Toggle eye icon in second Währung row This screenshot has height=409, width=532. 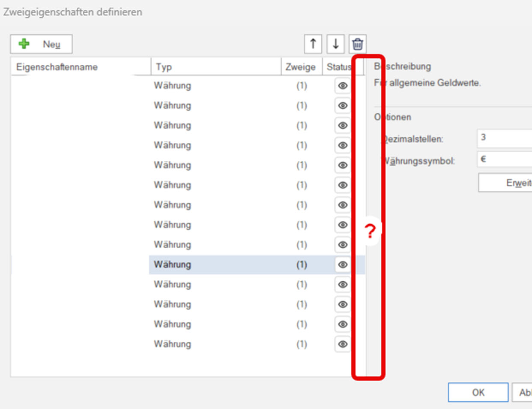(x=343, y=105)
